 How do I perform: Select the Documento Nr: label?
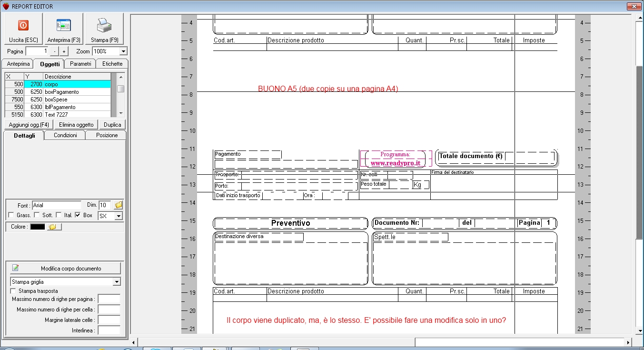coord(397,223)
